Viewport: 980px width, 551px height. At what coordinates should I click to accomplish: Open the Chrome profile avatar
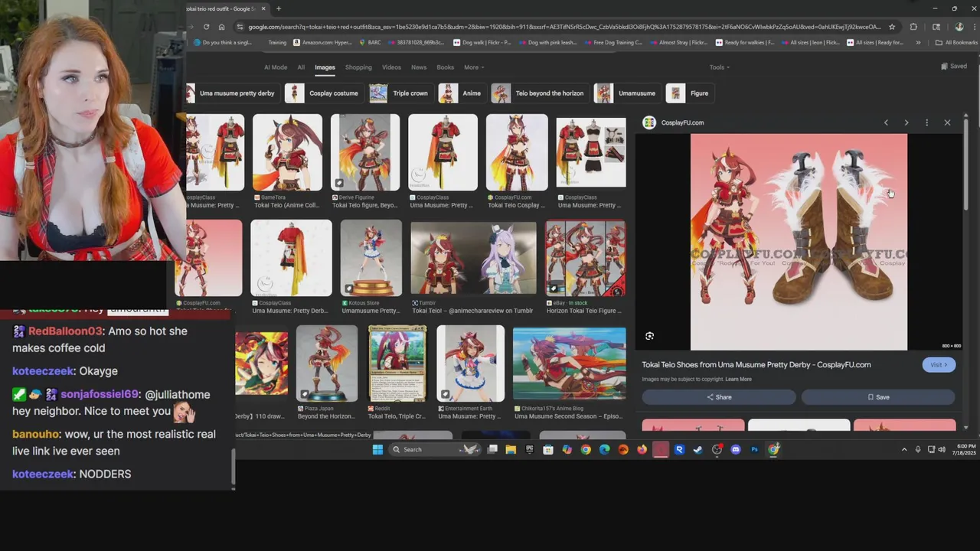[x=959, y=27]
